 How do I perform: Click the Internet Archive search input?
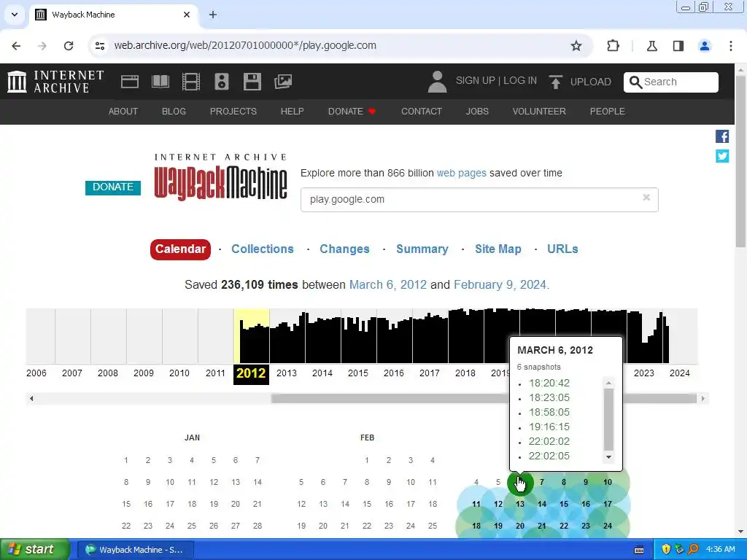click(680, 82)
